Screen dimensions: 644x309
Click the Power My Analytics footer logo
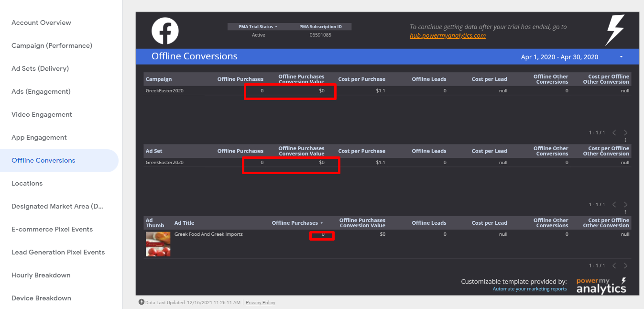(x=601, y=286)
